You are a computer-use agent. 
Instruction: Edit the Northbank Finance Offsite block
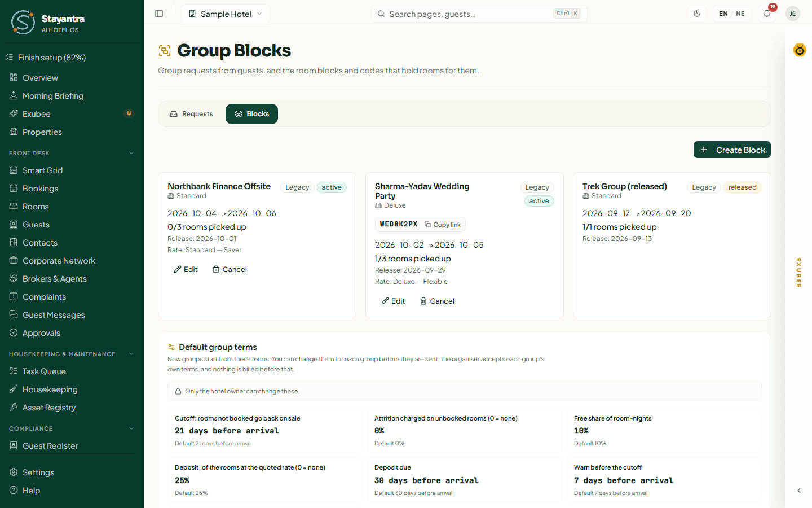pyautogui.click(x=186, y=269)
